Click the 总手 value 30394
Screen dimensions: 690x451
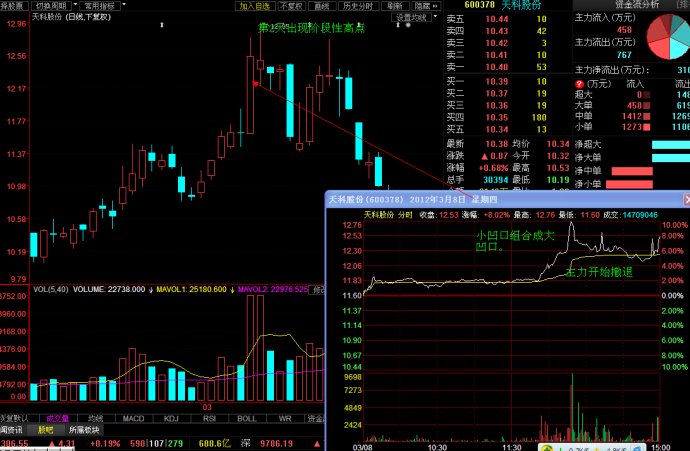[x=495, y=180]
